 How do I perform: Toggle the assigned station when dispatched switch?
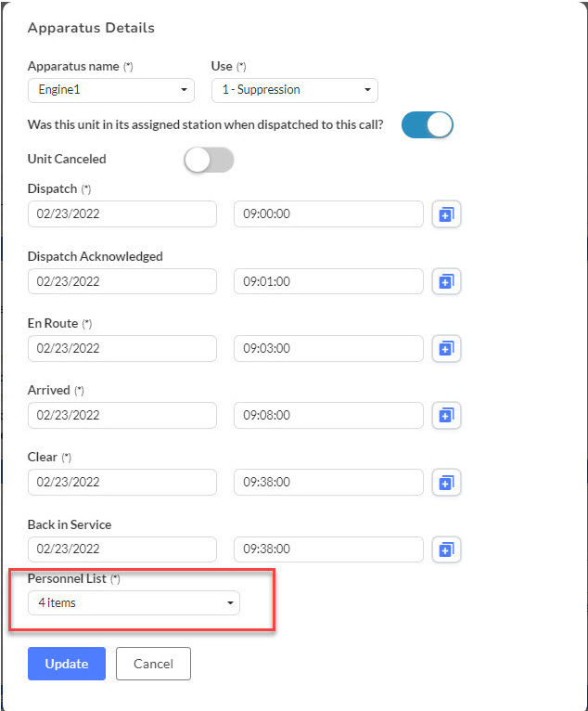tap(428, 124)
